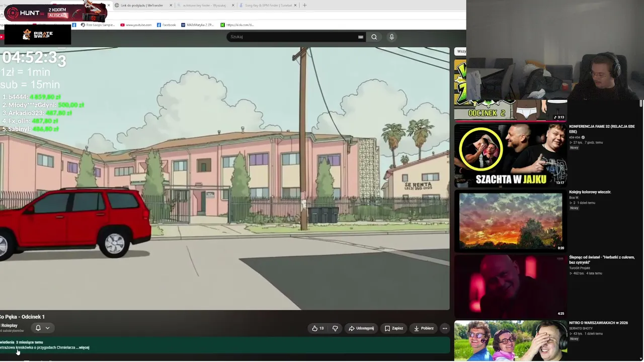Select the first filter chip above suggestions
Screen dimensions: 644x362
[460, 51]
